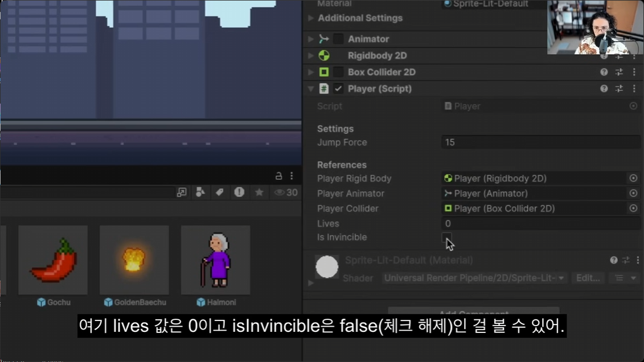Toggle the Animator component checkbox

coord(338,39)
